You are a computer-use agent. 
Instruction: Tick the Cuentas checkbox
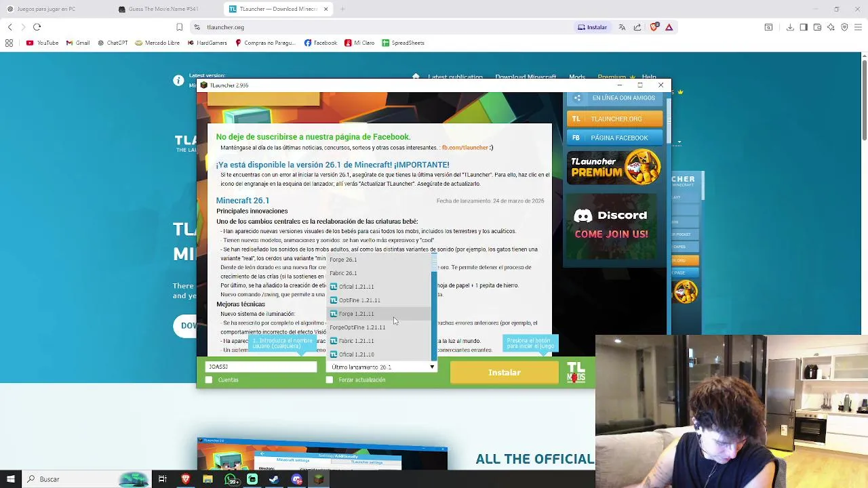209,380
